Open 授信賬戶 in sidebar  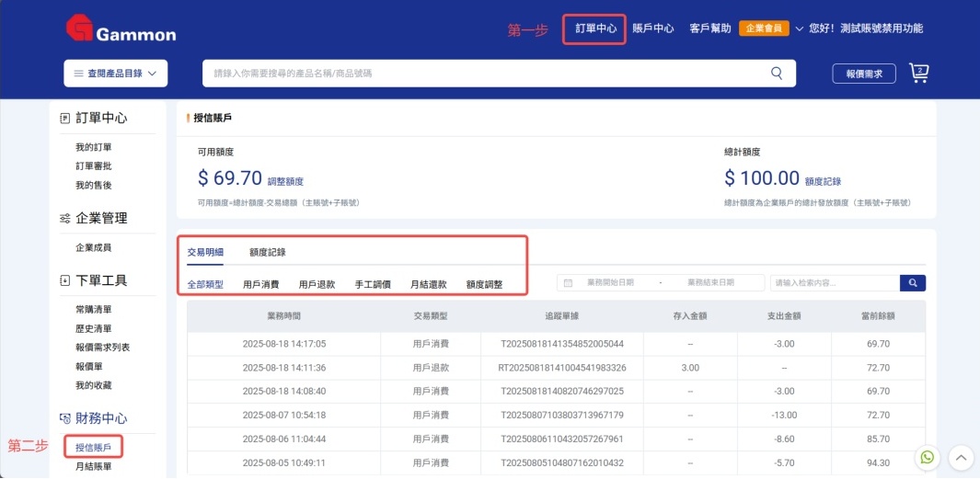click(93, 448)
